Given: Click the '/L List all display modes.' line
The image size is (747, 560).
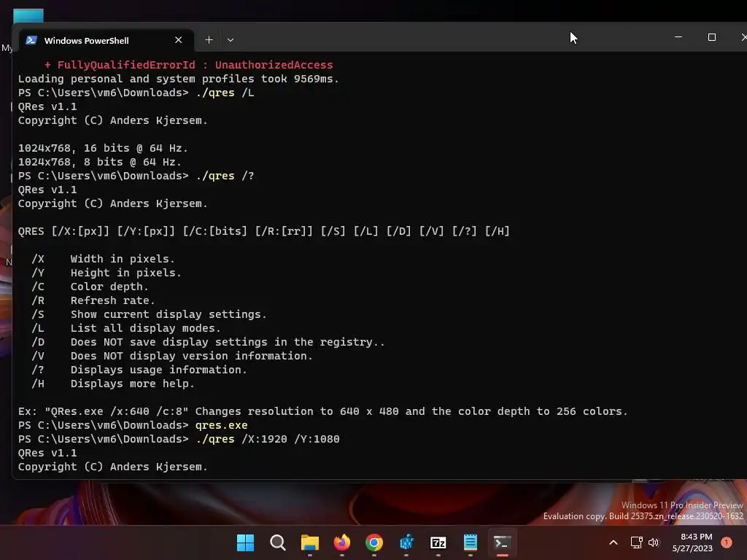Looking at the screenshot, I should (x=125, y=328).
